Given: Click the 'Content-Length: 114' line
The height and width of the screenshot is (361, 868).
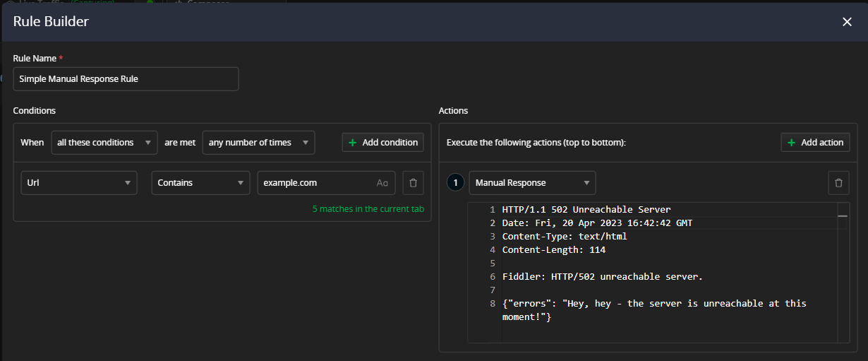Looking at the screenshot, I should (x=554, y=250).
